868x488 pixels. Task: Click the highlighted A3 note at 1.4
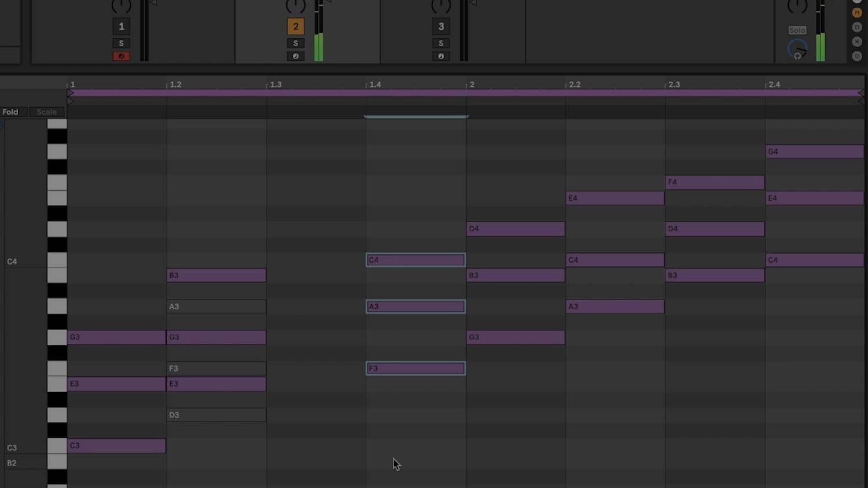415,306
